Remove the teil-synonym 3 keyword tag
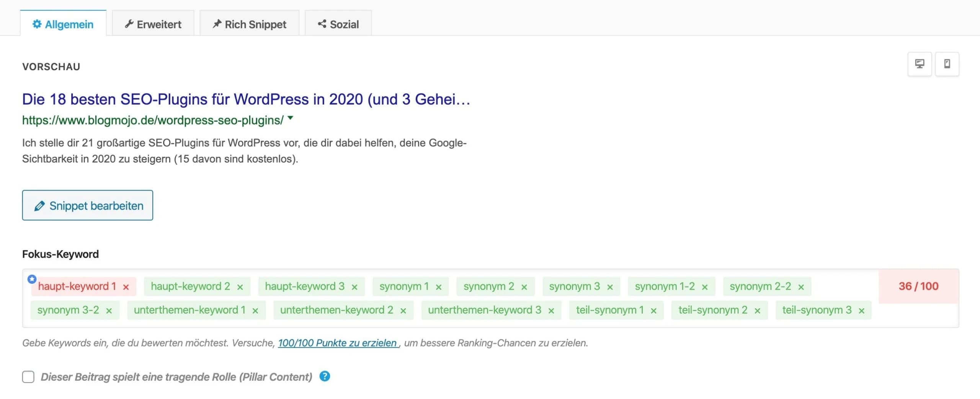The image size is (980, 399). (x=862, y=310)
